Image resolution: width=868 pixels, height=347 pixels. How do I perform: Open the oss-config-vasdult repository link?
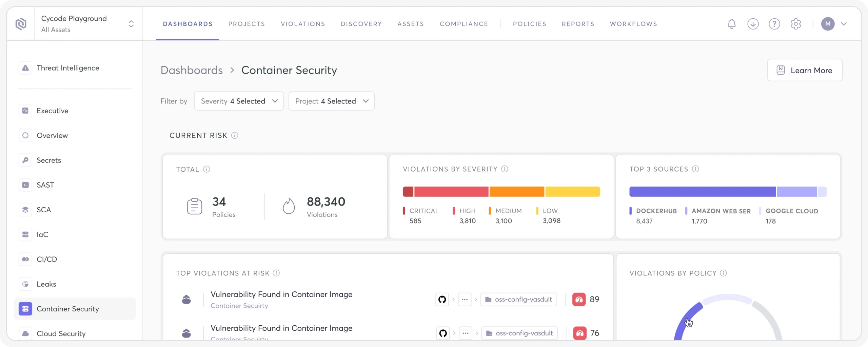point(519,299)
